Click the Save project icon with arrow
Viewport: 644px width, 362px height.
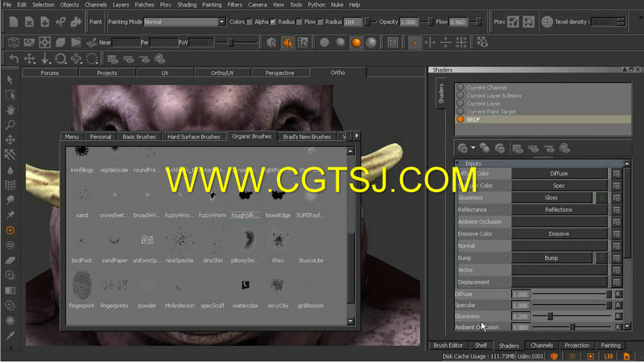(45, 22)
